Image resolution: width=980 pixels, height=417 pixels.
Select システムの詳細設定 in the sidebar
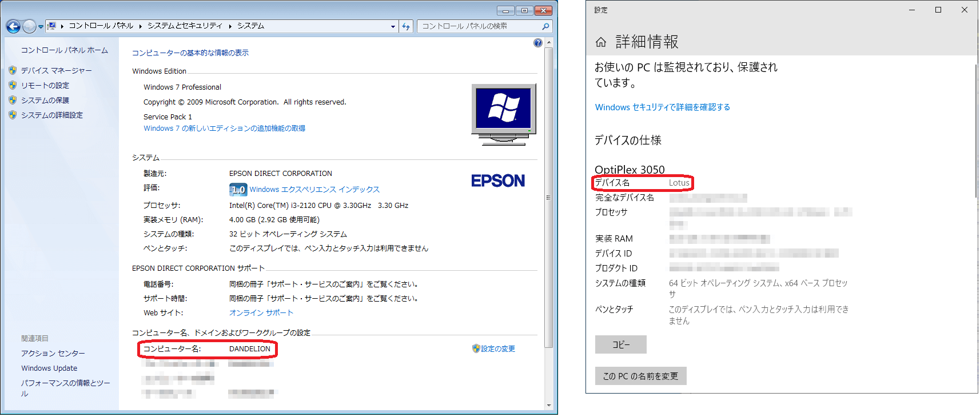click(x=51, y=115)
